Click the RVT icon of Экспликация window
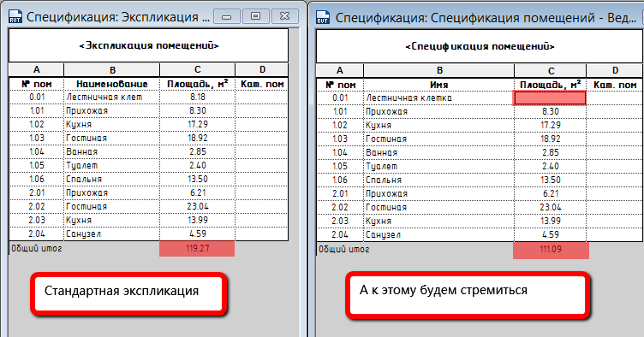 [15, 17]
